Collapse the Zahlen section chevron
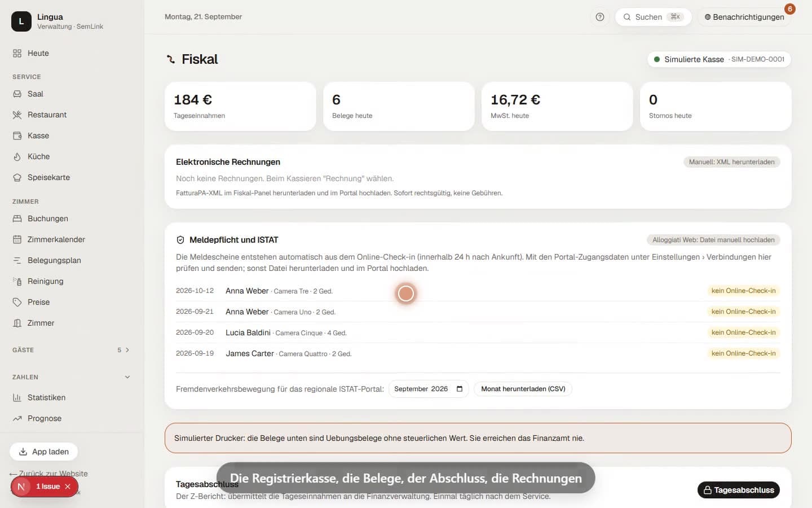Viewport: 812px width, 508px height. point(127,377)
